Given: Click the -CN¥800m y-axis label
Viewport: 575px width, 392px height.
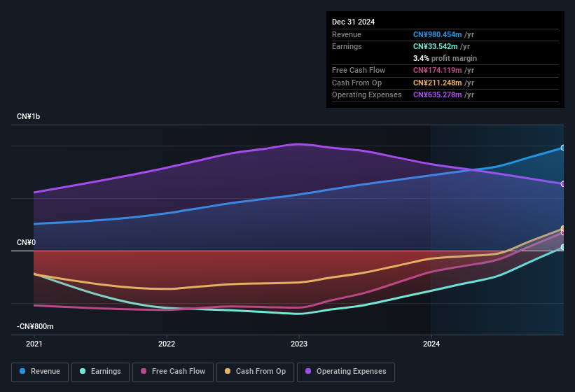Looking at the screenshot, I should click(35, 326).
